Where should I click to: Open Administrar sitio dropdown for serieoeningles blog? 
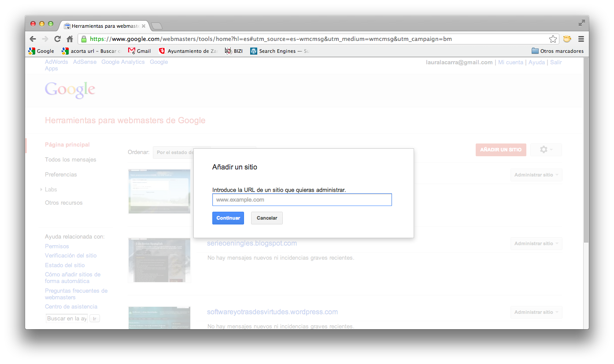point(536,243)
